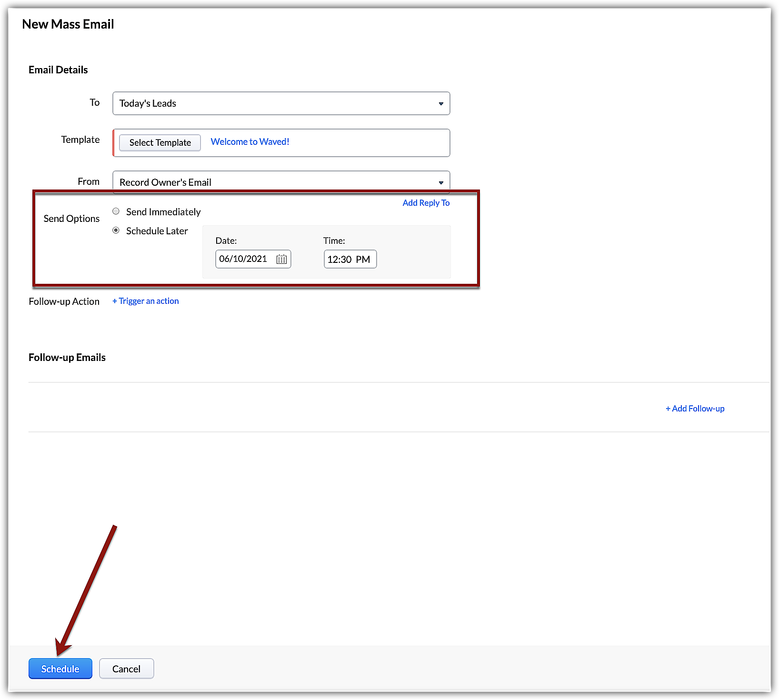
Task: Click the Trigger an action link
Action: (x=146, y=301)
